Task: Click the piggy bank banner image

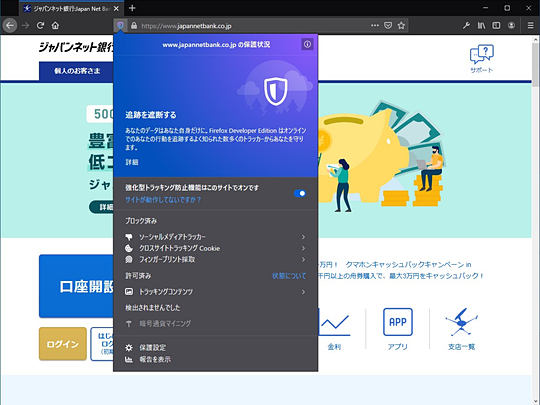Action: tap(381, 157)
